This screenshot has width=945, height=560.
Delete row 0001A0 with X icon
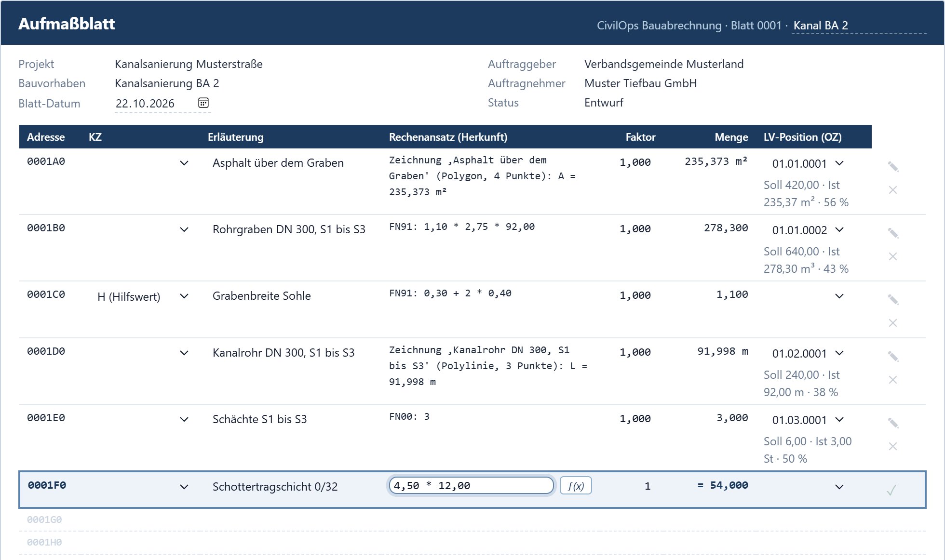coord(893,190)
